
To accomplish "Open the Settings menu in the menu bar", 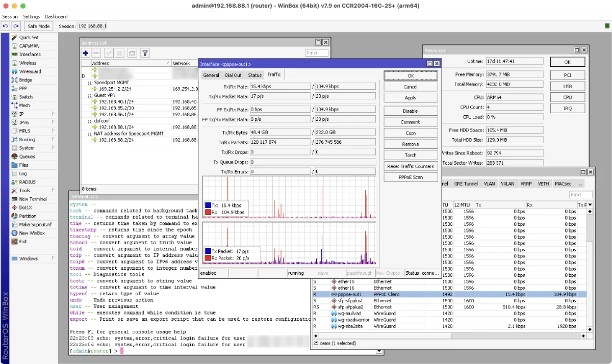I will click(31, 16).
